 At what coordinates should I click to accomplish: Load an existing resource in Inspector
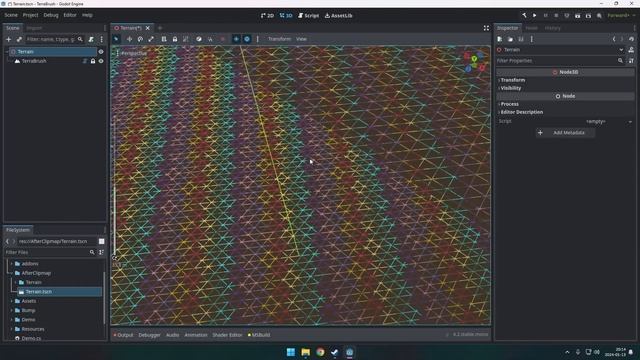[x=510, y=39]
